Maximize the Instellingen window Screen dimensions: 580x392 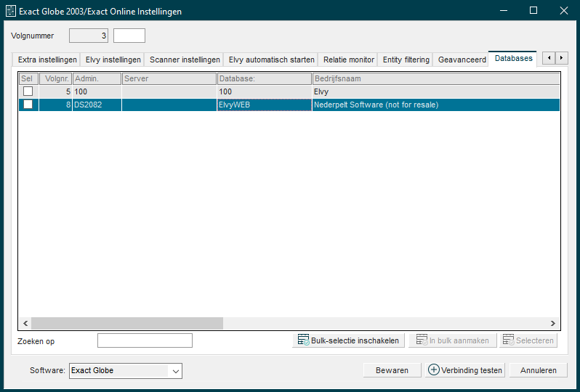click(x=533, y=10)
